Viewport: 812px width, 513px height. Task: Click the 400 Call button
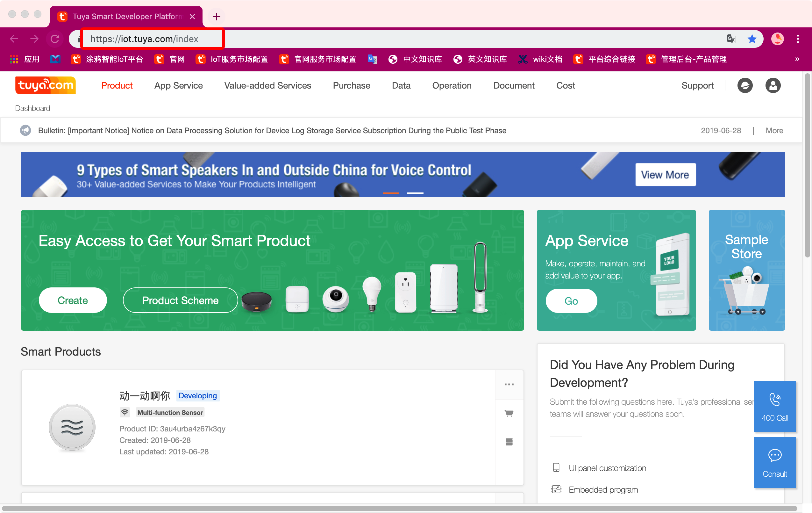pos(774,406)
